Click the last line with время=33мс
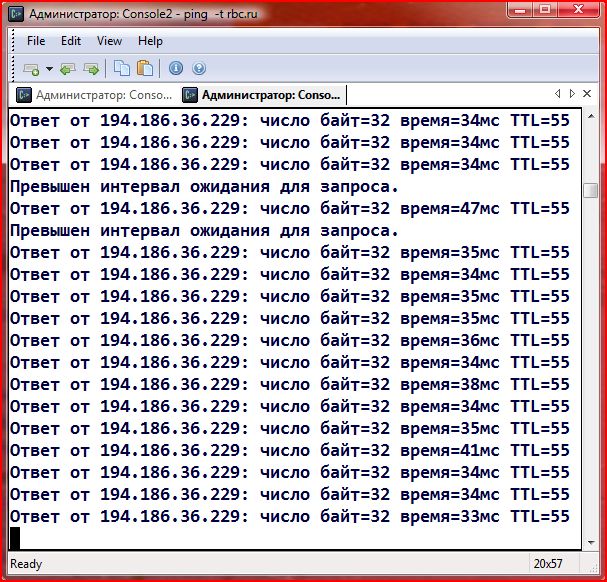 pyautogui.click(x=290, y=516)
